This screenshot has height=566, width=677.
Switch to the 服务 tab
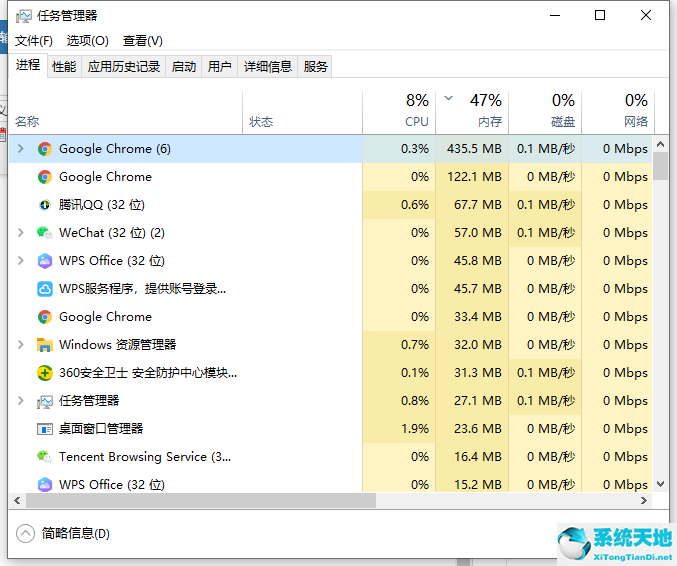[x=315, y=66]
